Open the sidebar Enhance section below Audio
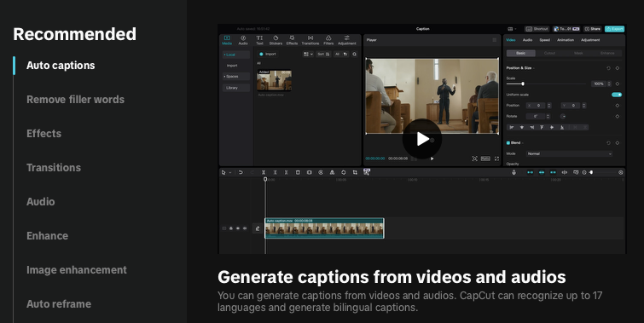This screenshot has height=323, width=644. [x=47, y=235]
